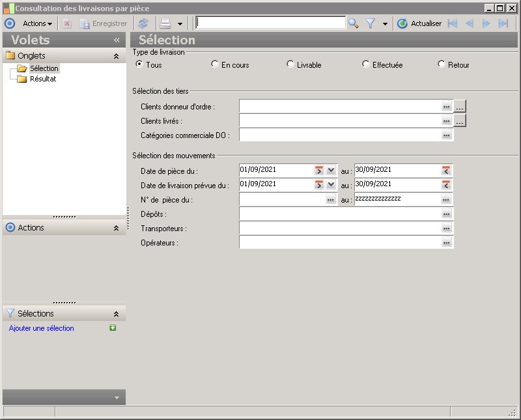Screen dimensions: 521x420
Task: Click the printer icon in toolbar
Action: tap(165, 23)
